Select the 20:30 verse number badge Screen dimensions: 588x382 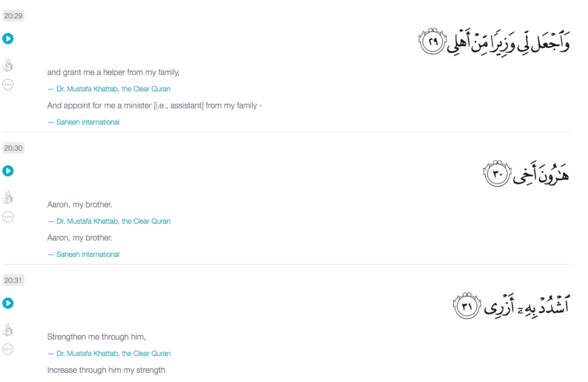click(13, 148)
